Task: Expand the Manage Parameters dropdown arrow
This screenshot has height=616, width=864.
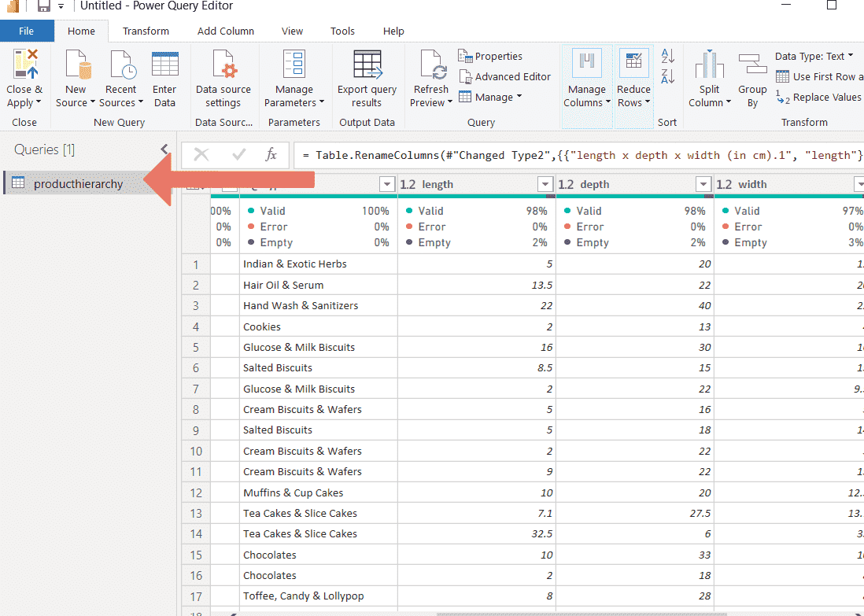Action: point(322,102)
